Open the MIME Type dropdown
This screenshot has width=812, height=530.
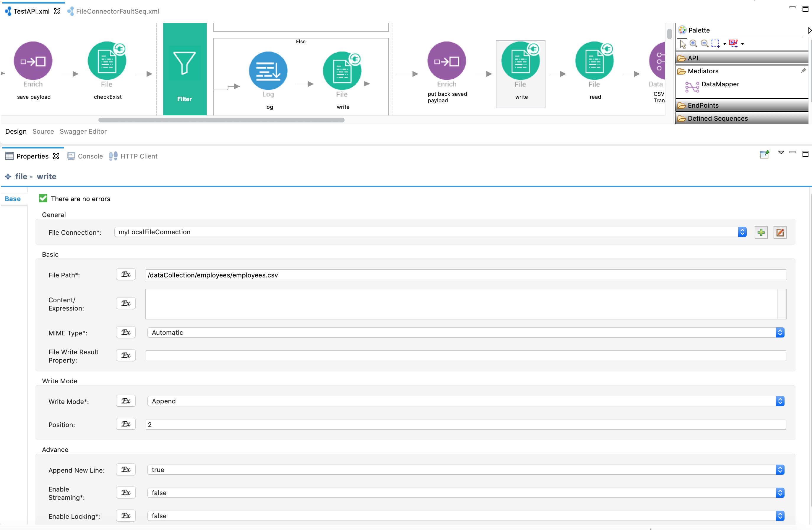[779, 333]
